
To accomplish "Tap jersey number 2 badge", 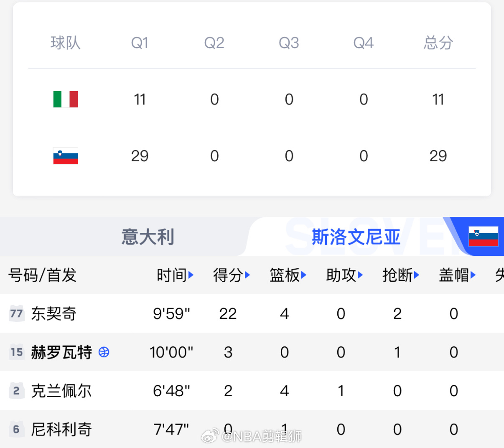I will 16,391.
